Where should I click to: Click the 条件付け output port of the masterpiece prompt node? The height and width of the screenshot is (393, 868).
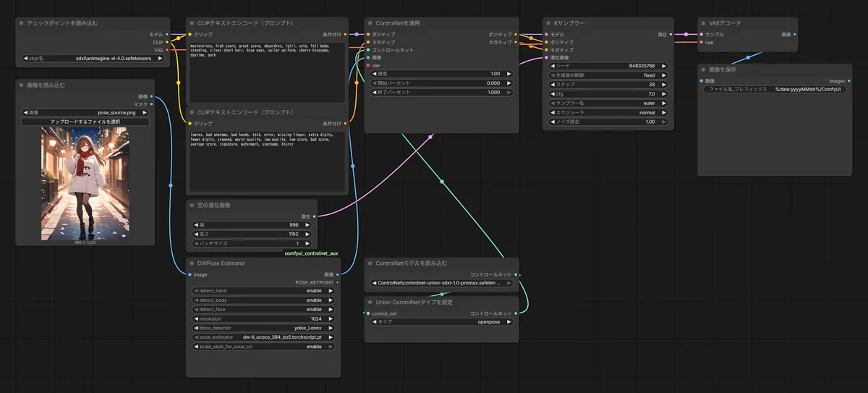tap(346, 34)
